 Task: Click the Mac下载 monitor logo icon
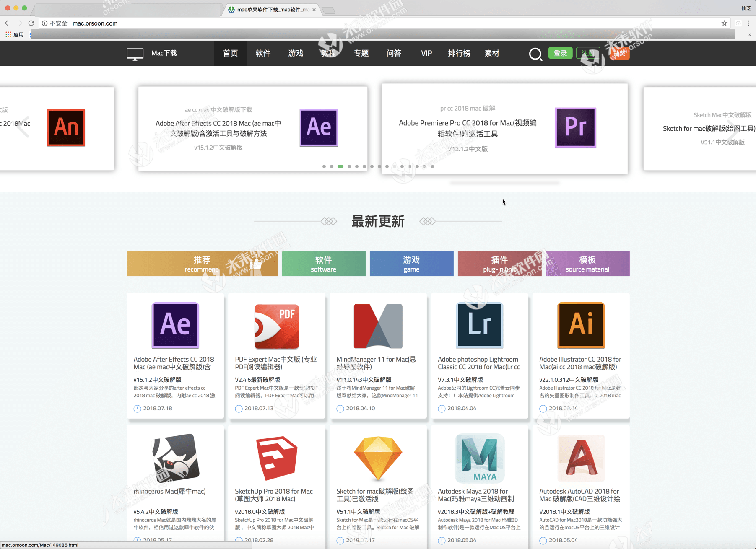point(135,54)
